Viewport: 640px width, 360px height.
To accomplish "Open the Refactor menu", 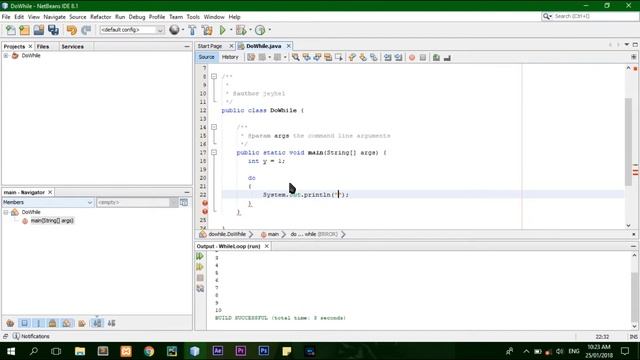I will pos(100,17).
